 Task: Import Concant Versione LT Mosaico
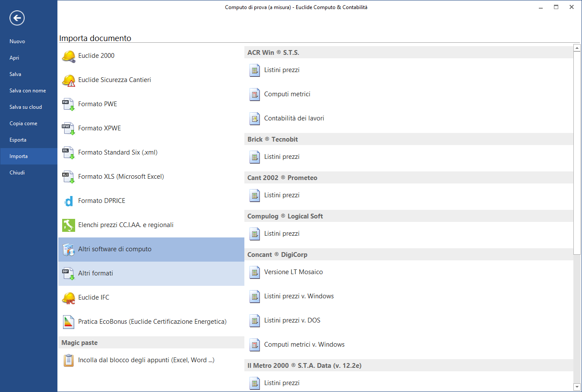click(293, 272)
